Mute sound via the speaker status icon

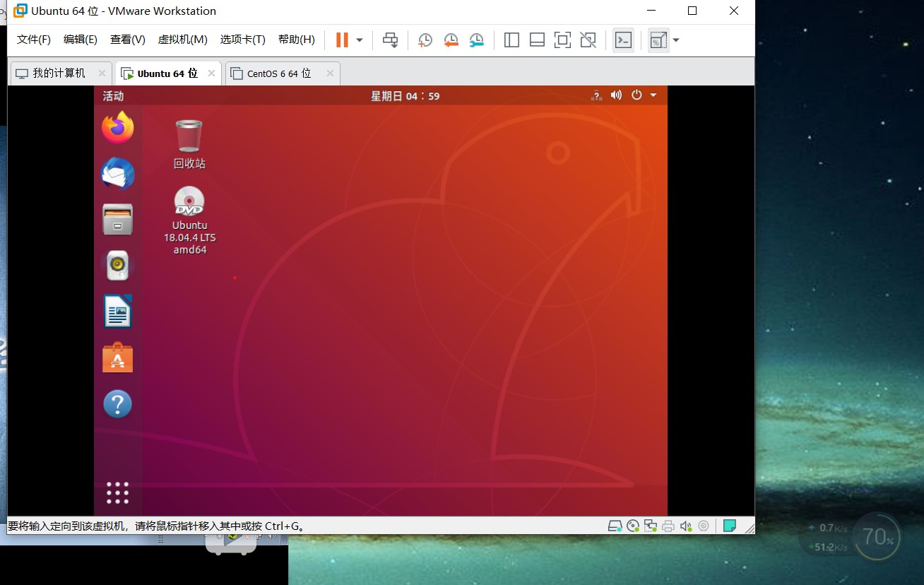(x=686, y=526)
